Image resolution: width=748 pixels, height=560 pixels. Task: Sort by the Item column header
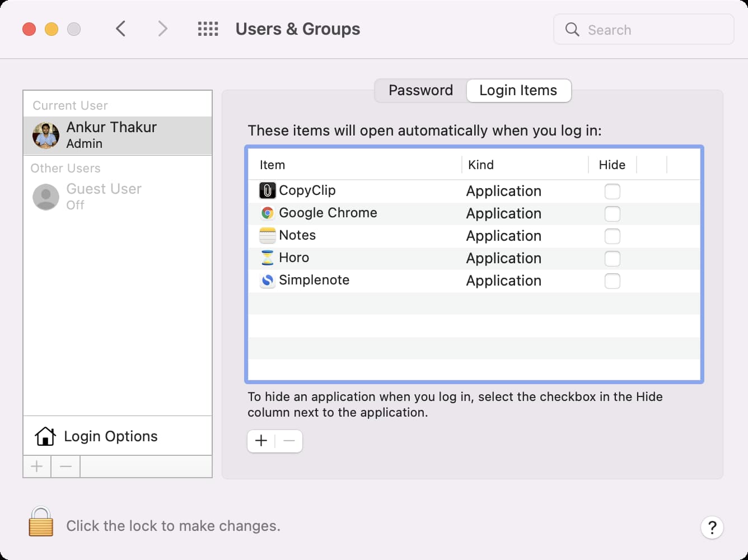point(272,165)
